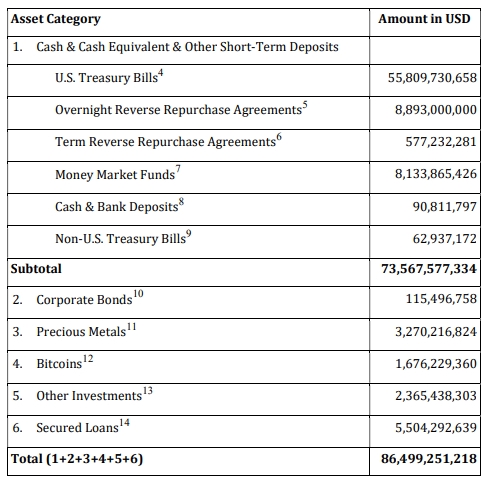The image size is (487, 483).
Task: Click the Corporate Bonds row label
Action: coord(84,300)
